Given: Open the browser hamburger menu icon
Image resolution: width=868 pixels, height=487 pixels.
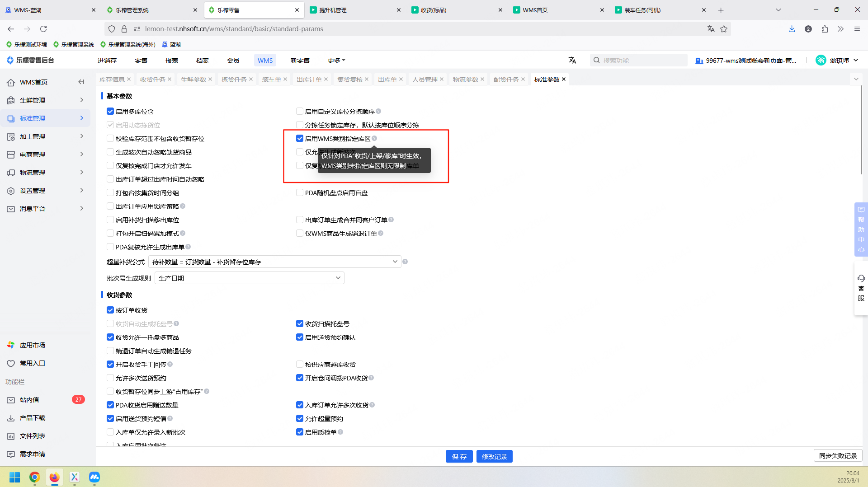Looking at the screenshot, I should point(857,29).
